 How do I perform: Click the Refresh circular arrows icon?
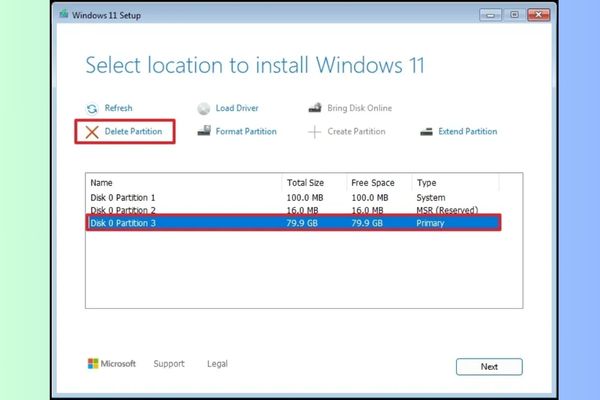point(92,109)
